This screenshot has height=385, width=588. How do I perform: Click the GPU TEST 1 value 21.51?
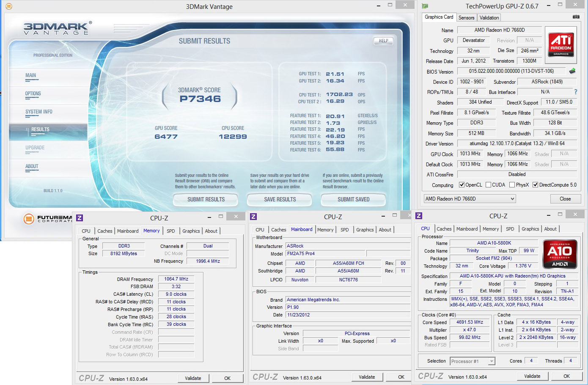point(335,74)
